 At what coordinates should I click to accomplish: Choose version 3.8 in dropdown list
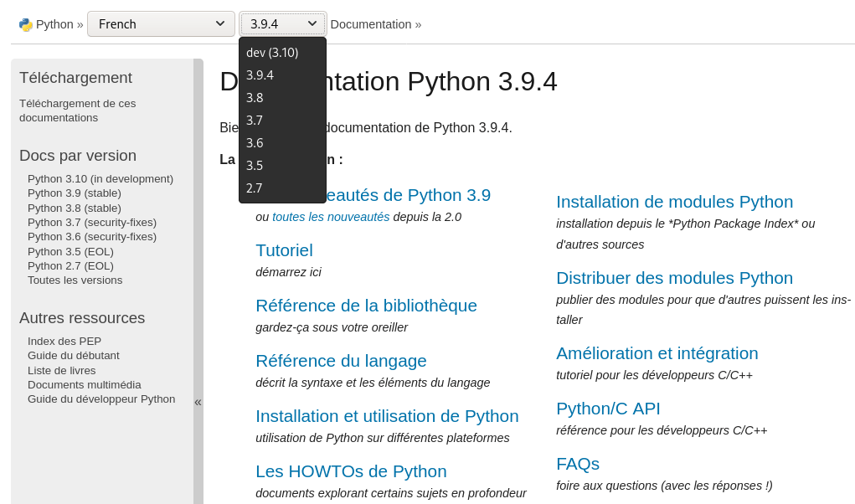pyautogui.click(x=255, y=98)
